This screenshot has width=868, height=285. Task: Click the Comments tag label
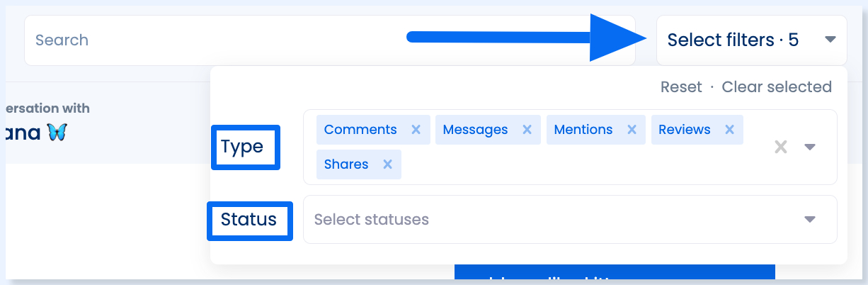360,130
